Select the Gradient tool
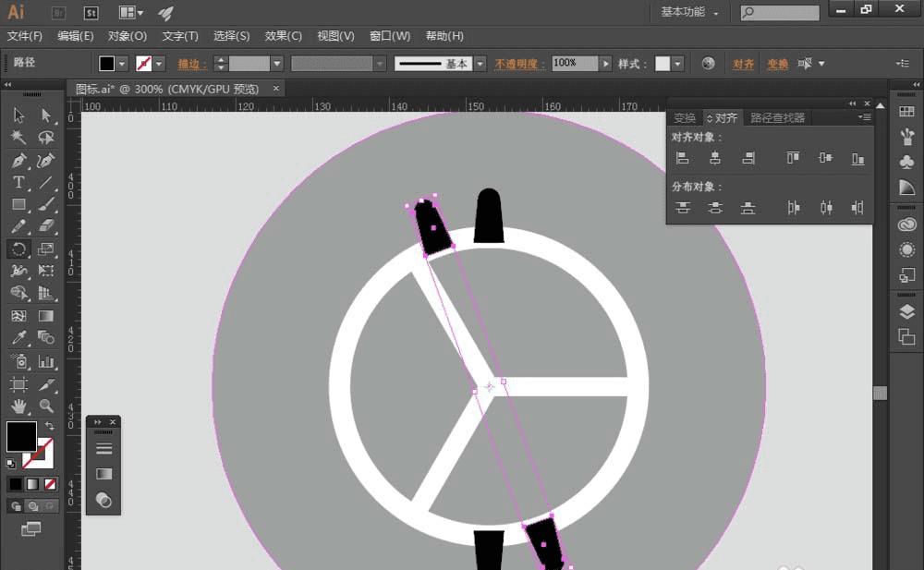Image resolution: width=924 pixels, height=570 pixels. coord(46,316)
